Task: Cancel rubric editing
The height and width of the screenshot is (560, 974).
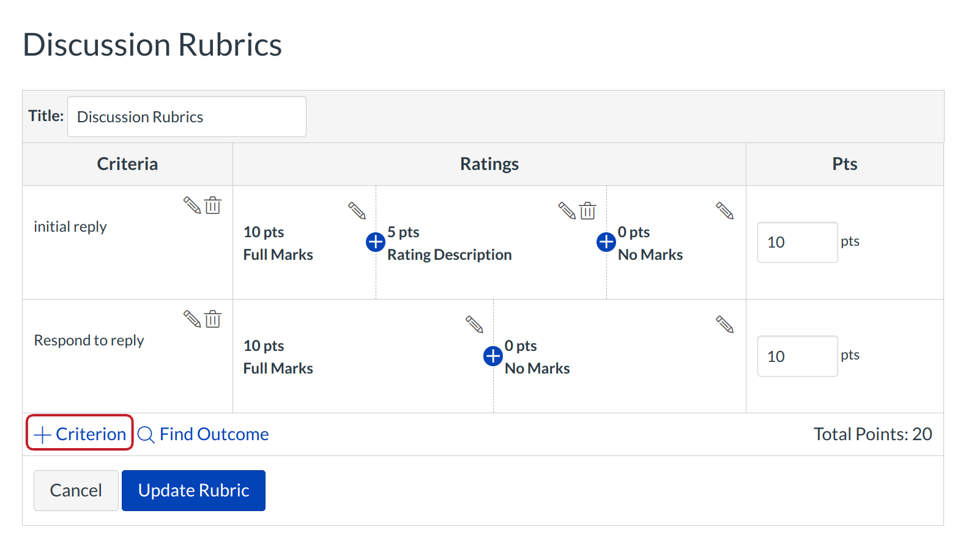Action: click(76, 490)
